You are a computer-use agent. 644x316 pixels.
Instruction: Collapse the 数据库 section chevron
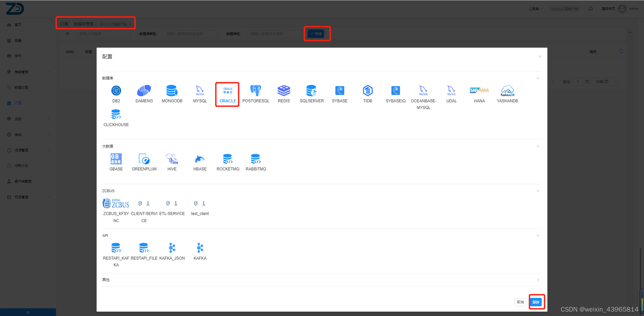point(538,78)
